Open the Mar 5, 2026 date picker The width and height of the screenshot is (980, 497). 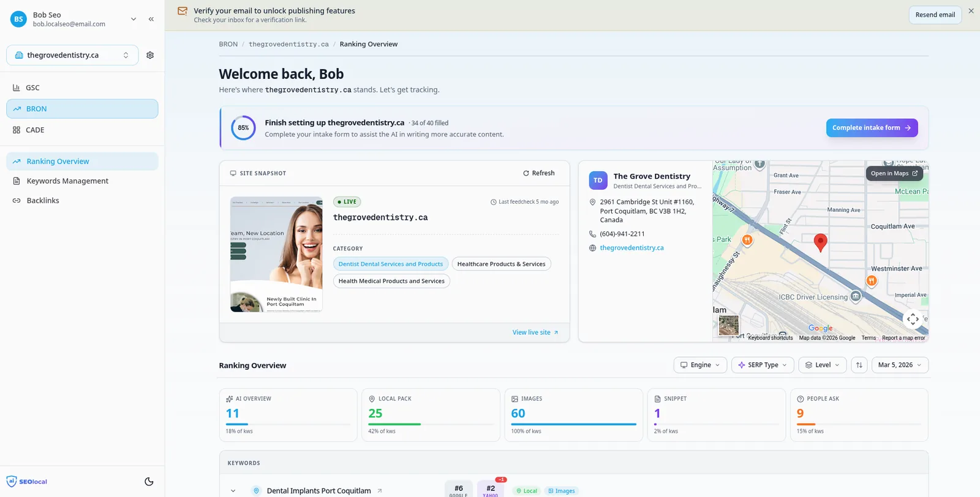(x=900, y=365)
